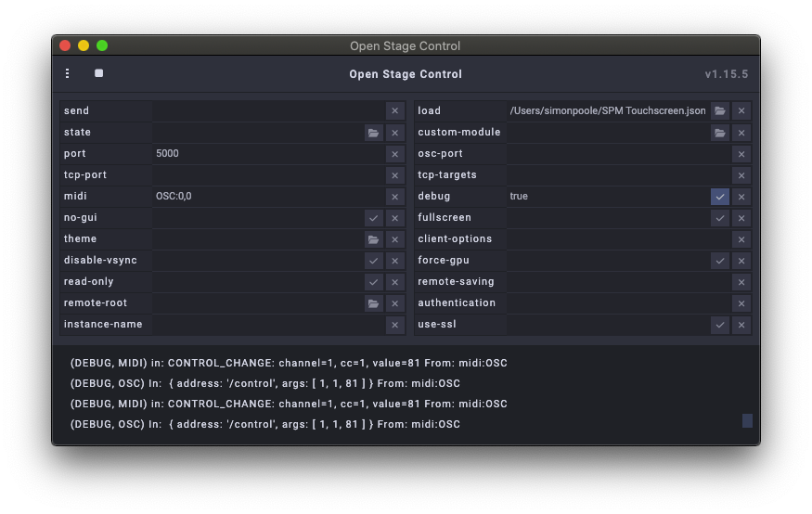Image resolution: width=812 pixels, height=514 pixels.
Task: Clear the midi OSC:0,0 value
Action: (x=394, y=196)
